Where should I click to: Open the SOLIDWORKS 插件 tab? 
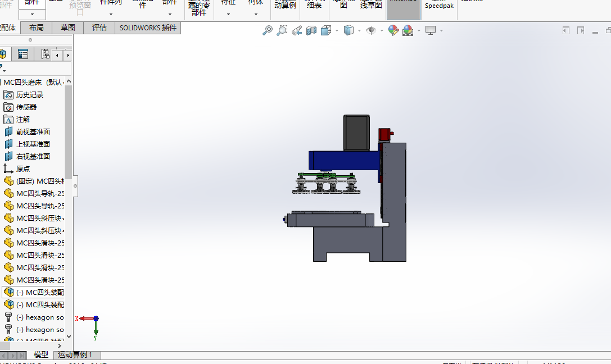tap(148, 28)
